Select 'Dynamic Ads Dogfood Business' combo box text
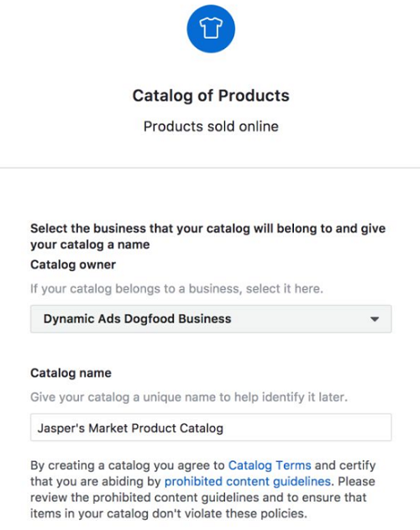Screen dimensions: 420x530 [137, 319]
